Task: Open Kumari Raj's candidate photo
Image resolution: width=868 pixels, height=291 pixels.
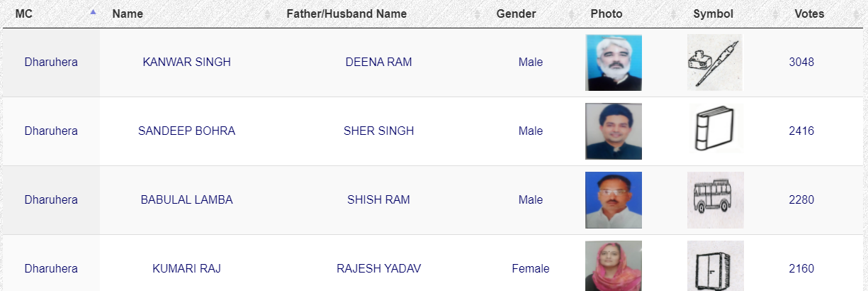Action: click(x=613, y=266)
